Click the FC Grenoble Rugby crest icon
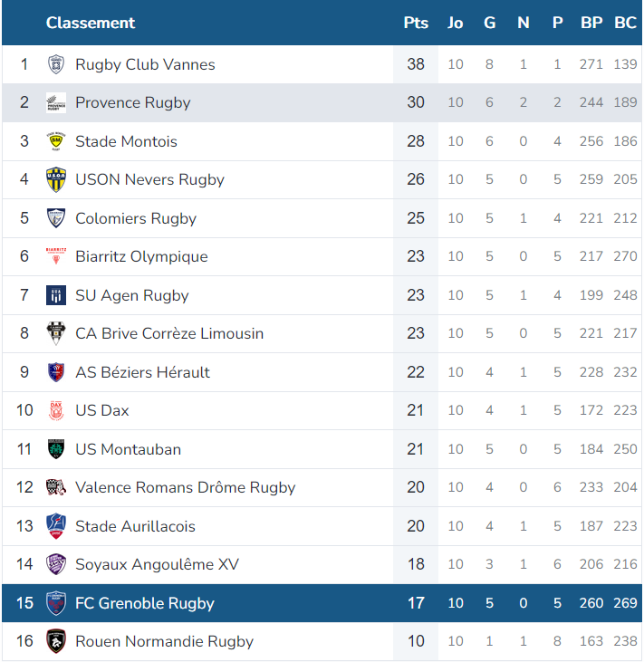The image size is (644, 662). (x=56, y=603)
